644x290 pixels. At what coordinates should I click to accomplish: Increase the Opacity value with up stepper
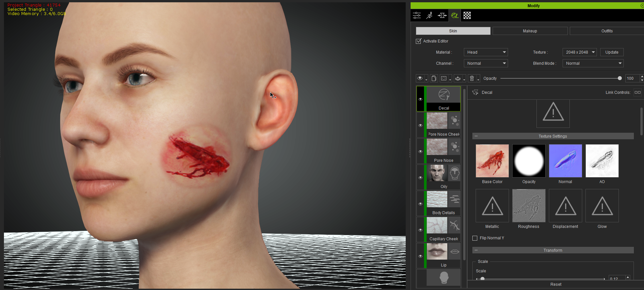[x=642, y=77]
